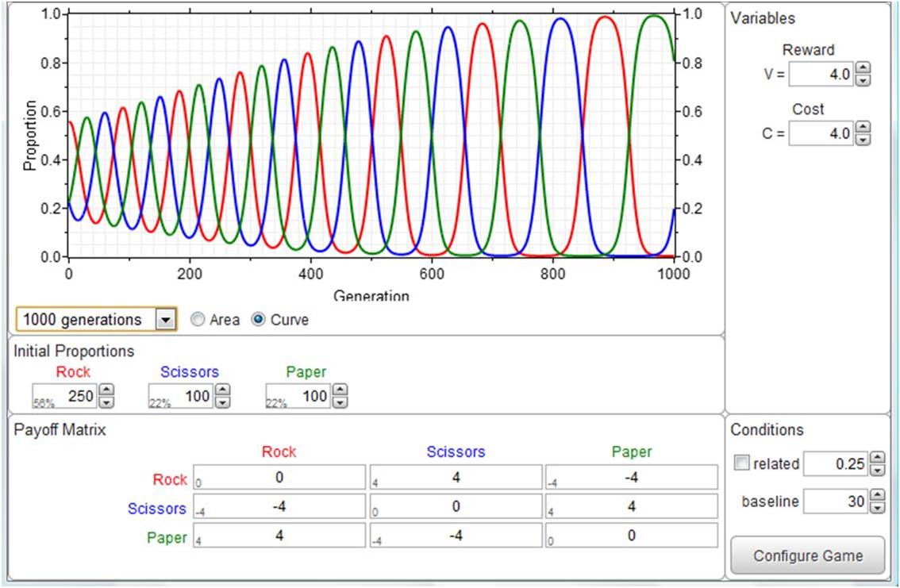Image resolution: width=900 pixels, height=588 pixels.
Task: Enable the related checkbox
Action: click(741, 464)
